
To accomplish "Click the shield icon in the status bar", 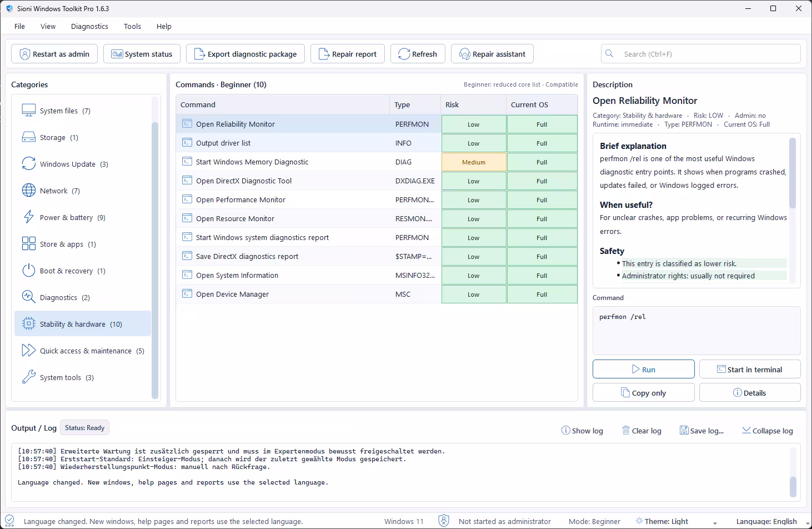I will (x=444, y=521).
